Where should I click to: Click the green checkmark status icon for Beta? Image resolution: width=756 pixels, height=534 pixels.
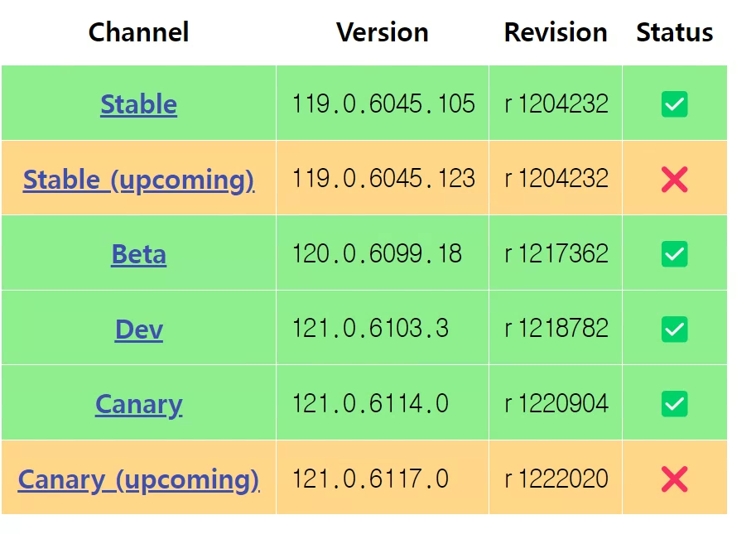[x=675, y=253]
